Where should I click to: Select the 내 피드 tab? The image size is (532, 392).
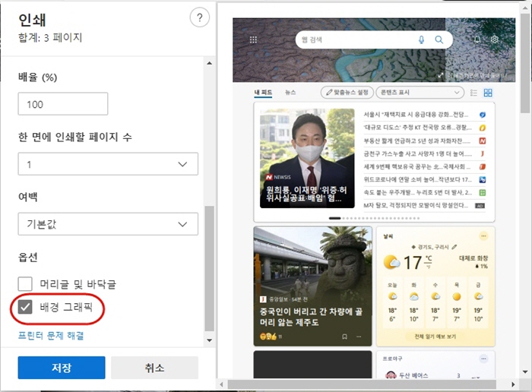click(x=263, y=92)
